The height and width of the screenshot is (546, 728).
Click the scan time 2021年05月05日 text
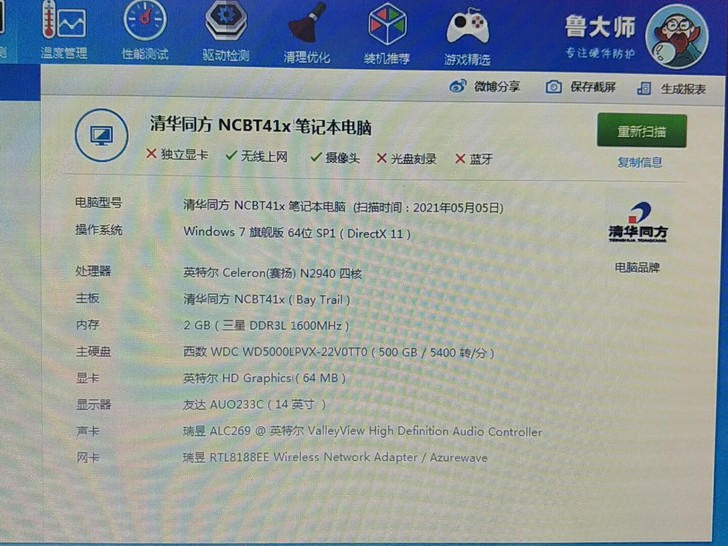[457, 208]
